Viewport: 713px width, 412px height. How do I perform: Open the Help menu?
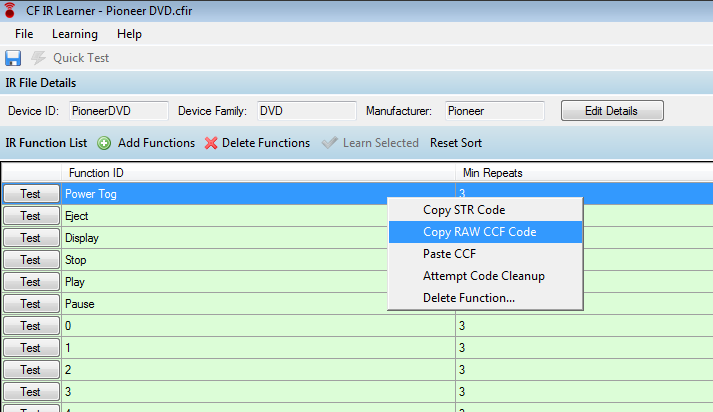(x=129, y=34)
